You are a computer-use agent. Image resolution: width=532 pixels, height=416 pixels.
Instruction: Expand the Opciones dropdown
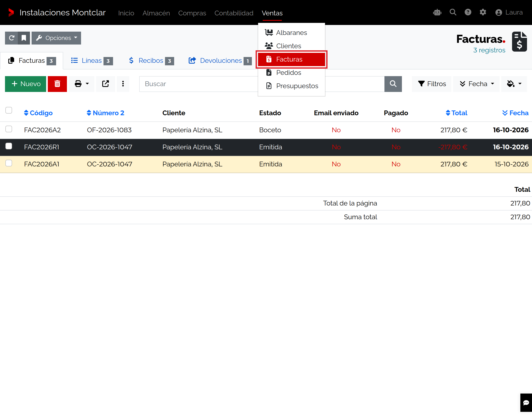(56, 38)
